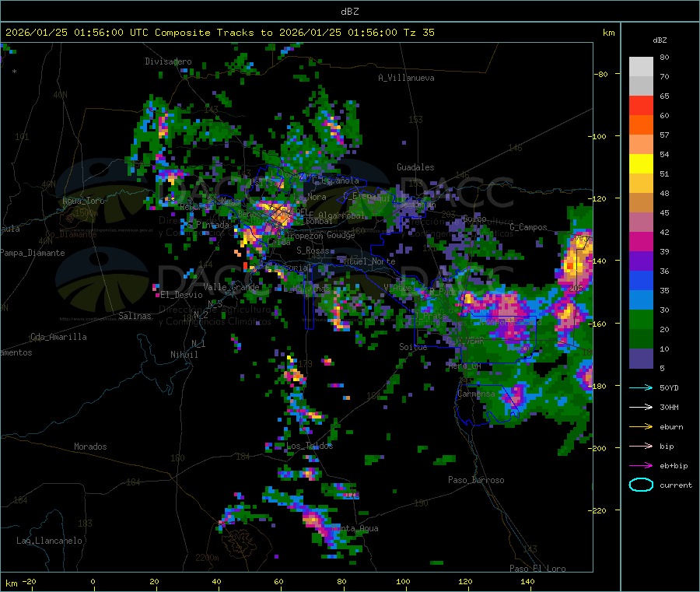The width and height of the screenshot is (700, 592).
Task: Click the '60' tick on the bottom km axis
Action: [278, 581]
